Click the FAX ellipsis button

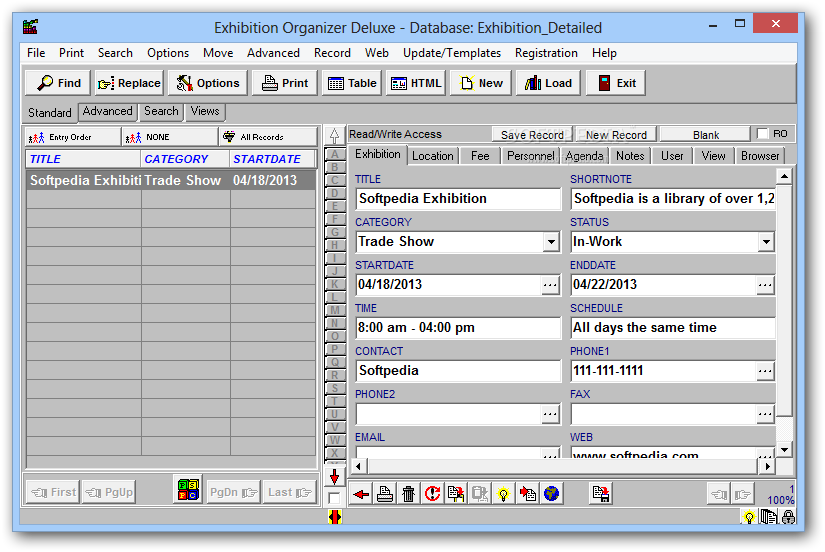(765, 414)
